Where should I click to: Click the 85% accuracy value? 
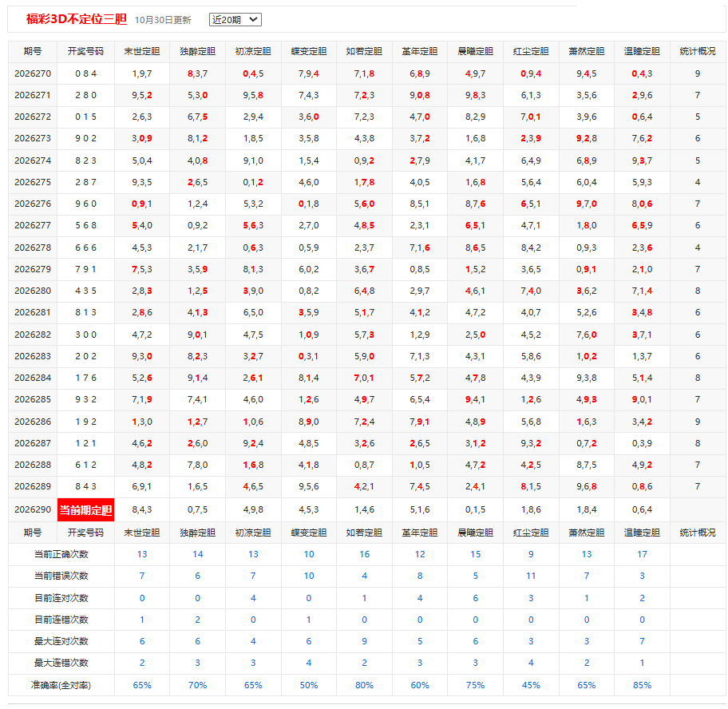[x=642, y=685]
